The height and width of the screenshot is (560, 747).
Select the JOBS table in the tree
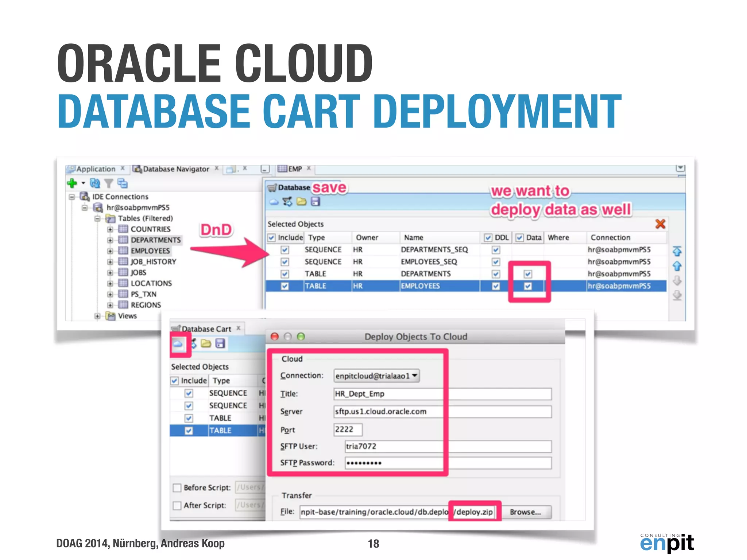click(x=139, y=272)
